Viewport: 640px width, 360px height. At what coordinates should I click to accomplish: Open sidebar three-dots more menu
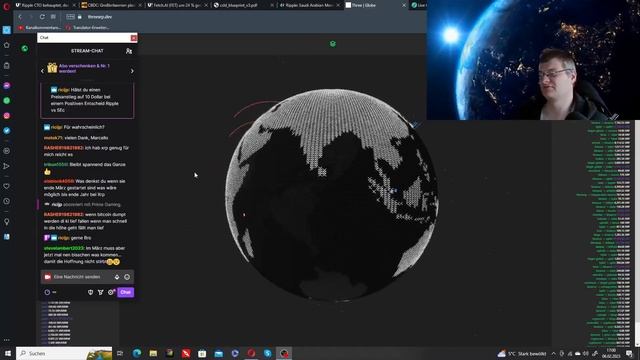(x=7, y=340)
